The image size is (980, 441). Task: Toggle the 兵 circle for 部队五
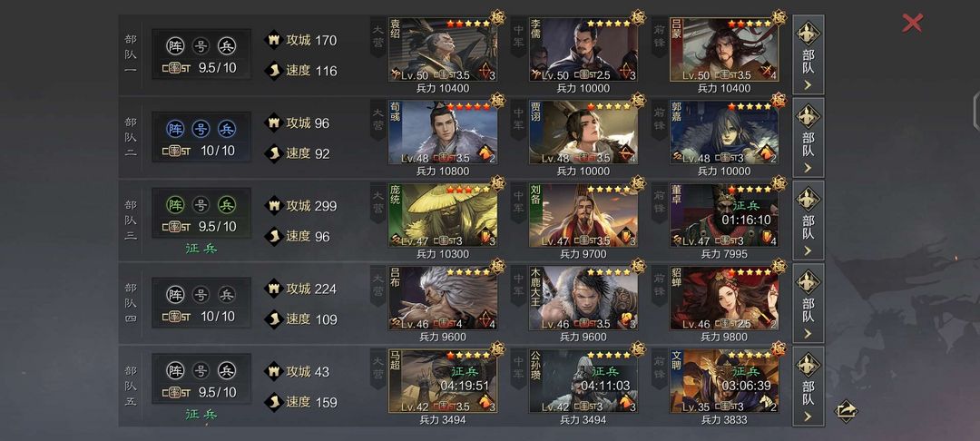227,370
